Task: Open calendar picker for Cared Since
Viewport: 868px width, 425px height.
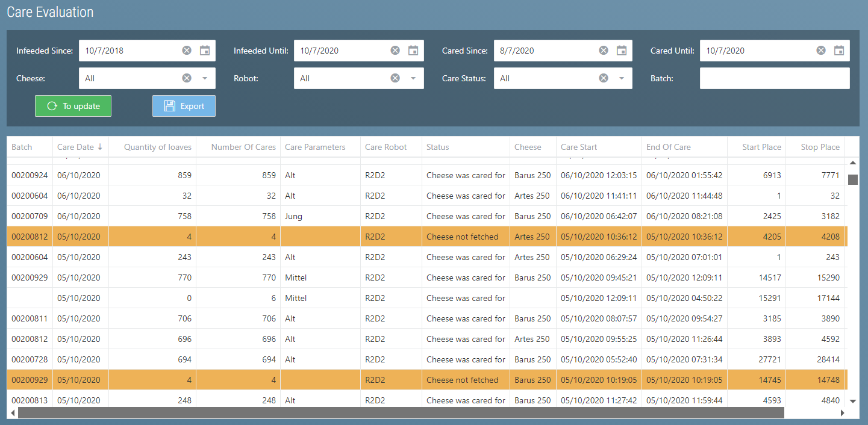Action: pyautogui.click(x=622, y=51)
